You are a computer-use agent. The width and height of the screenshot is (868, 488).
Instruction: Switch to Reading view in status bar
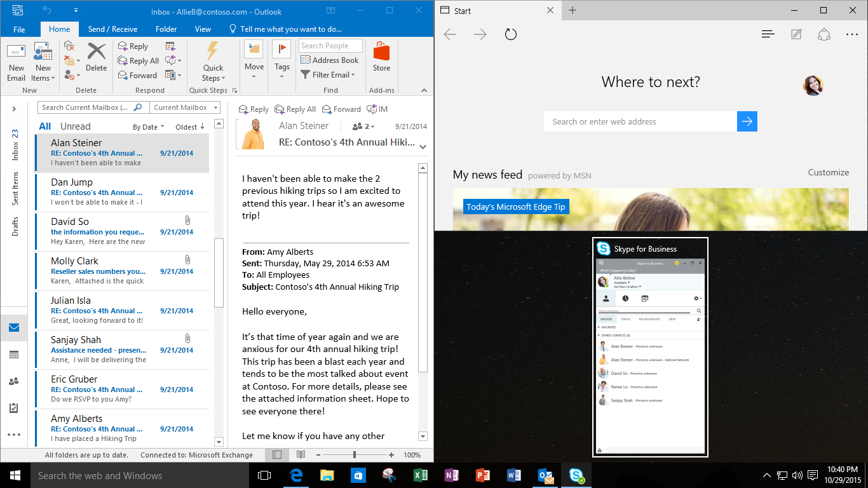301,455
